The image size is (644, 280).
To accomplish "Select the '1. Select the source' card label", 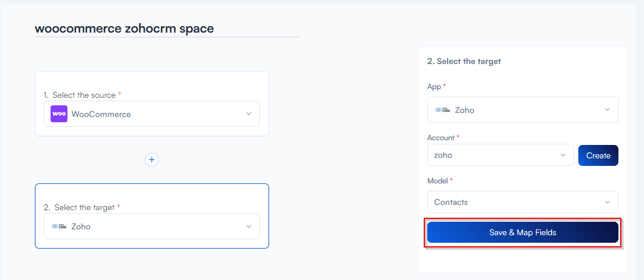I will [83, 95].
